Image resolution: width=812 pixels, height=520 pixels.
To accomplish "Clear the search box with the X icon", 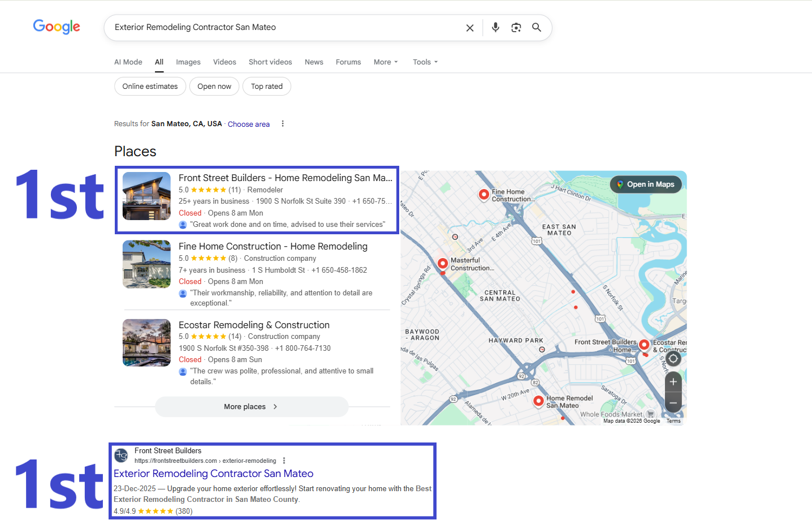I will point(470,28).
